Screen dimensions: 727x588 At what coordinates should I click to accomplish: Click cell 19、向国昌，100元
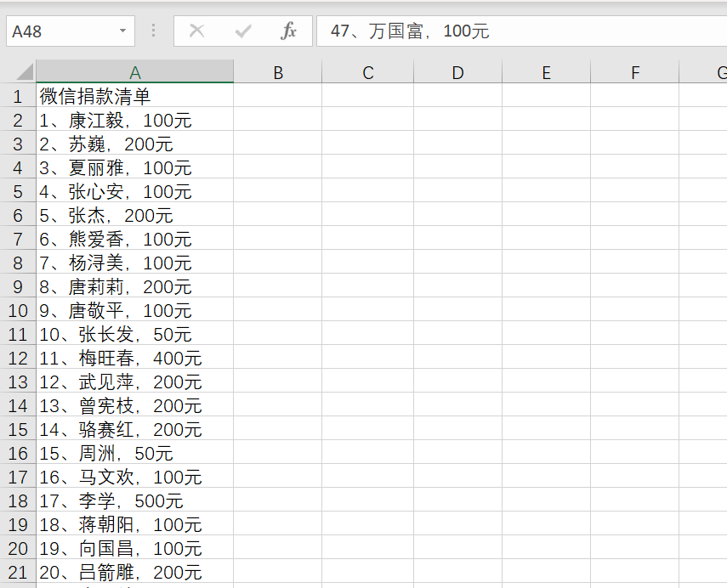[x=134, y=549]
